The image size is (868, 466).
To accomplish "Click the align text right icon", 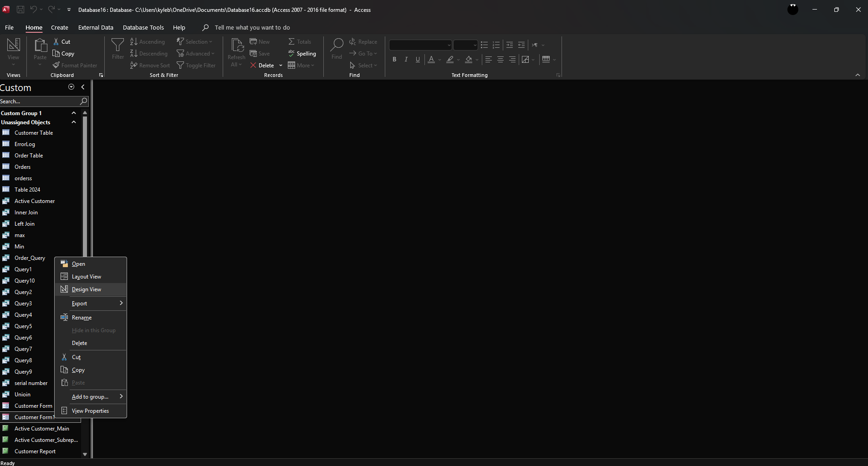I will 512,59.
